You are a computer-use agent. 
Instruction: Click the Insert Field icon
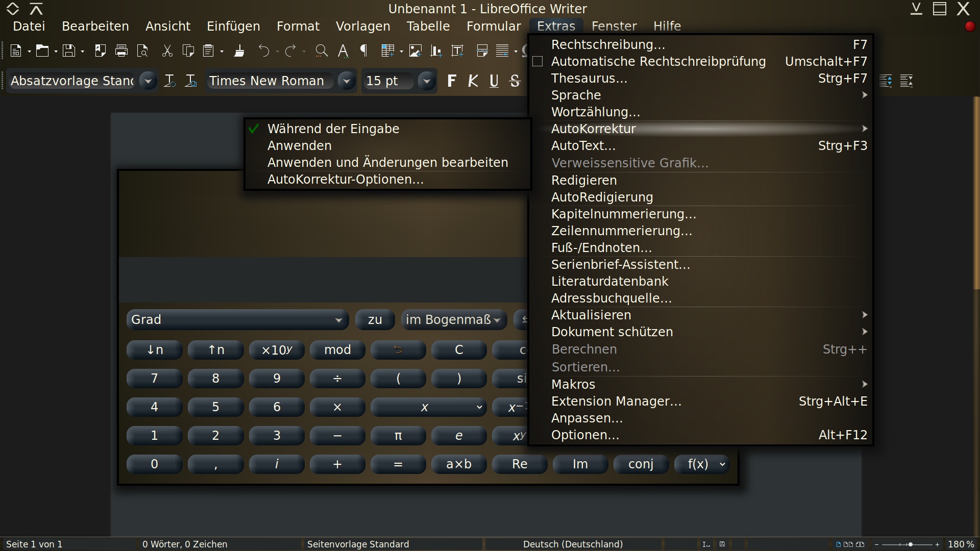click(x=503, y=51)
